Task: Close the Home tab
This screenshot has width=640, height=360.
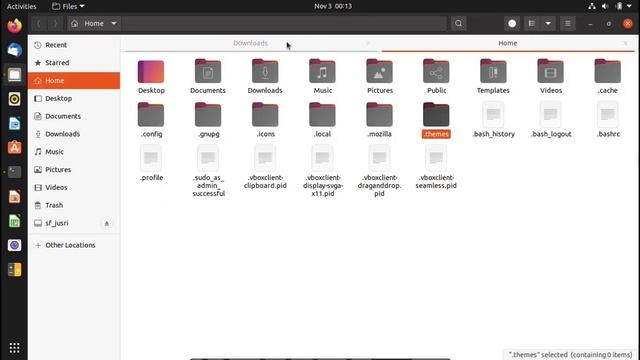Action: pos(625,43)
